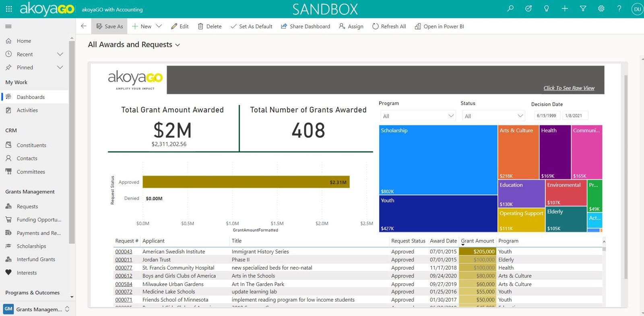The height and width of the screenshot is (316, 644).
Task: Open the search icon in header
Action: point(510,8)
